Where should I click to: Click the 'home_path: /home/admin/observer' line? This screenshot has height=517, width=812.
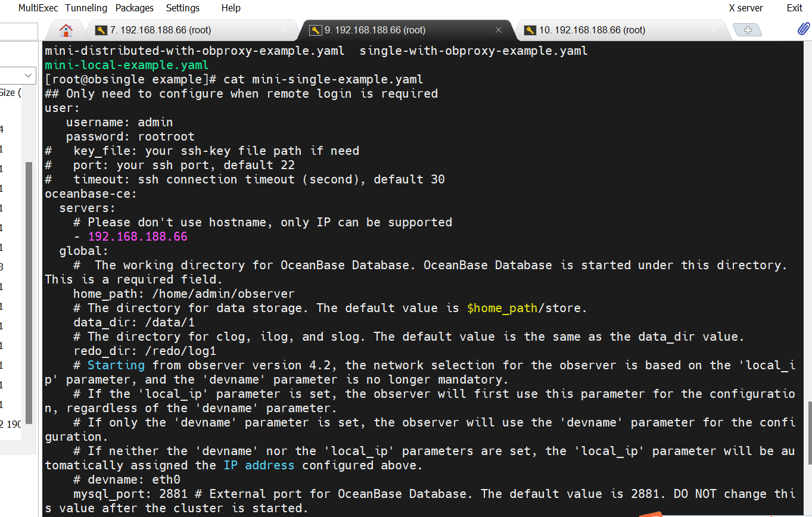coord(184,294)
